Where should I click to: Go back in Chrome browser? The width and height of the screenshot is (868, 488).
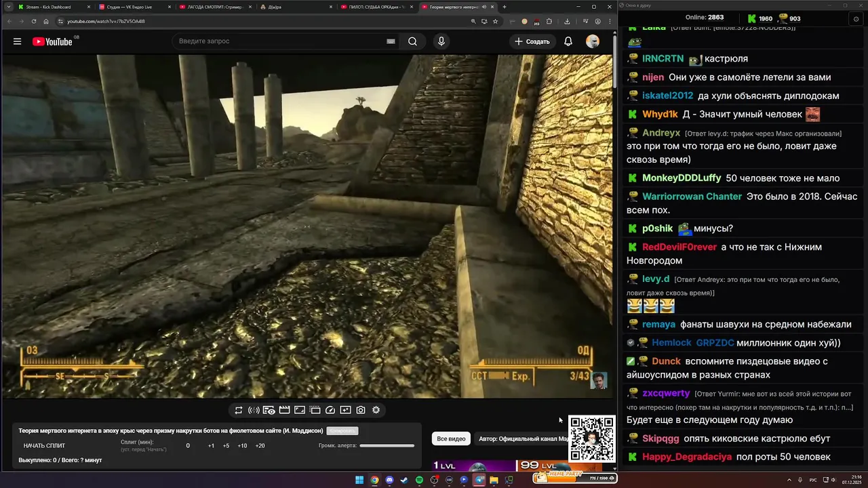(x=8, y=21)
